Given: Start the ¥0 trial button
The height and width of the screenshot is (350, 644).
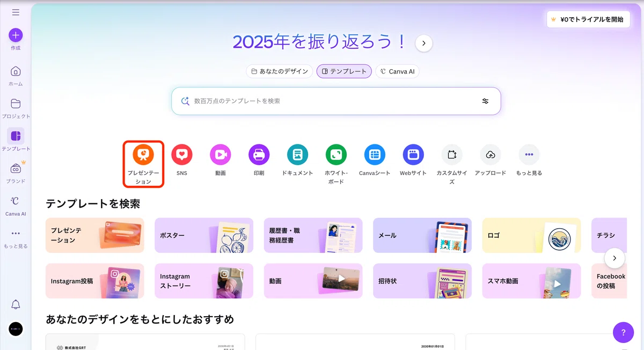Looking at the screenshot, I should pos(589,19).
